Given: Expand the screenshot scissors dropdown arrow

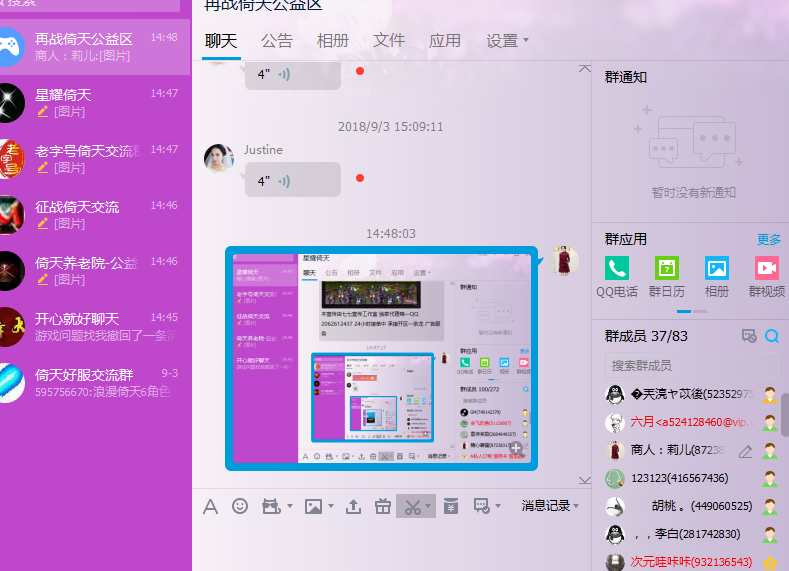Looking at the screenshot, I should [428, 506].
